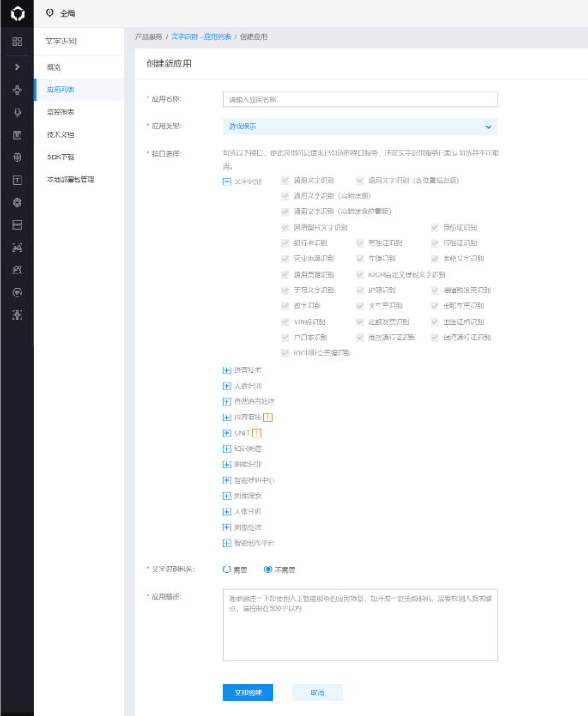
Task: Click the sidebar icon just below the microphone
Action: click(17, 135)
